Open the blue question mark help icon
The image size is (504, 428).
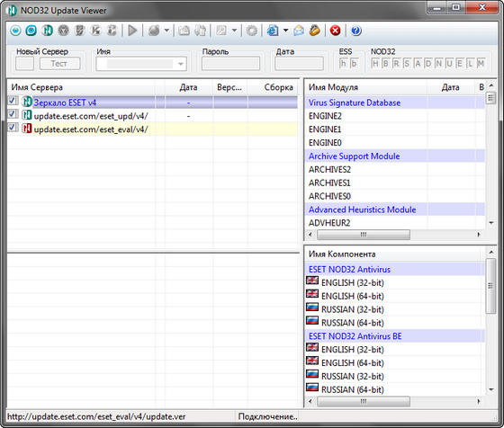tap(355, 31)
